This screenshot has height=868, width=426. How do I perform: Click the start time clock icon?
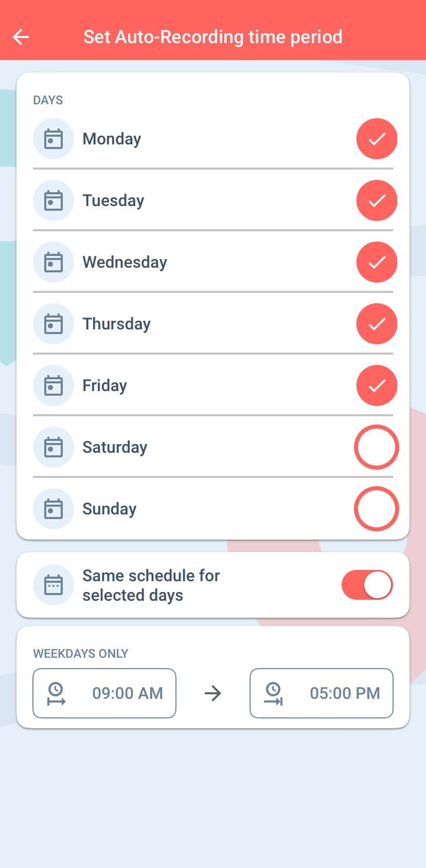(56, 693)
